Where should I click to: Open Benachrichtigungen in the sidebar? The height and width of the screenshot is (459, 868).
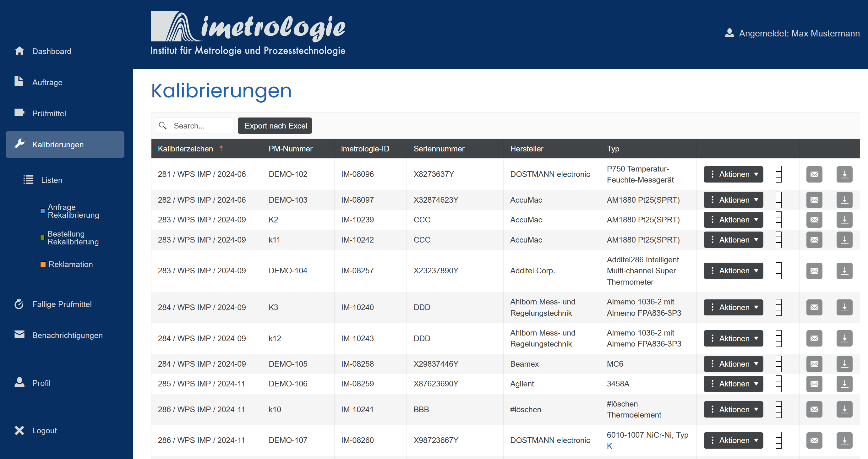pyautogui.click(x=65, y=335)
